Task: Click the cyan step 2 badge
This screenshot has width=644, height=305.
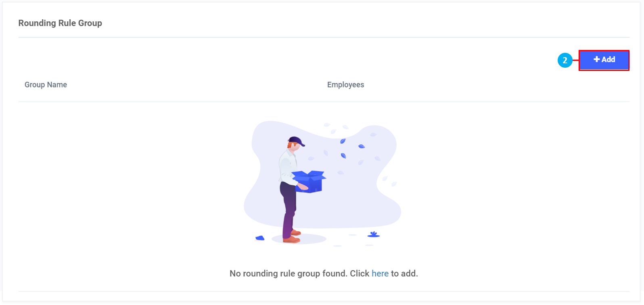Action: (x=565, y=60)
